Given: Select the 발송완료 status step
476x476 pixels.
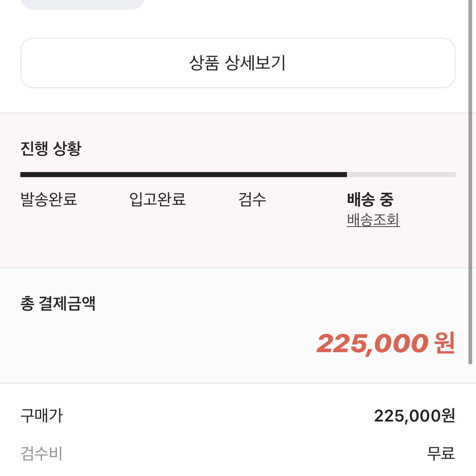Looking at the screenshot, I should point(49,200).
